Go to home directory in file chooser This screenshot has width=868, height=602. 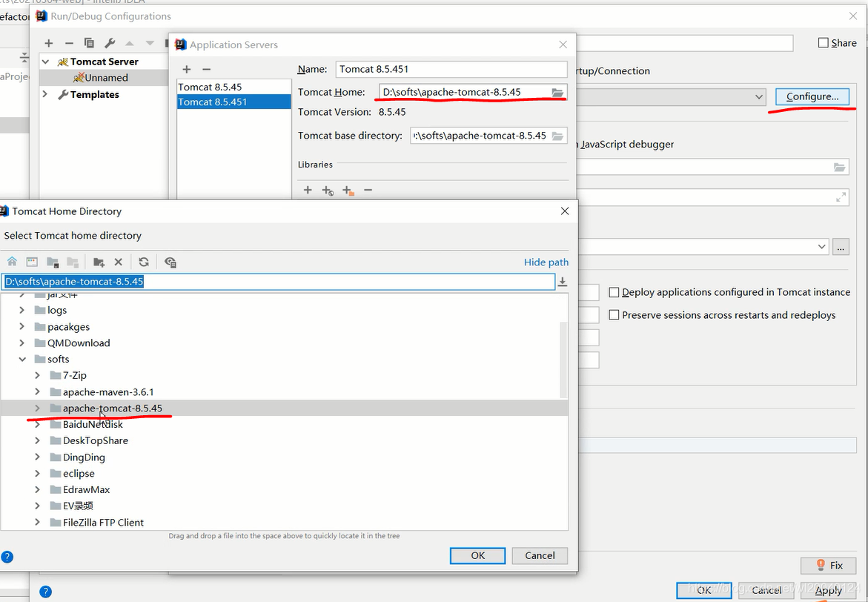click(x=12, y=262)
